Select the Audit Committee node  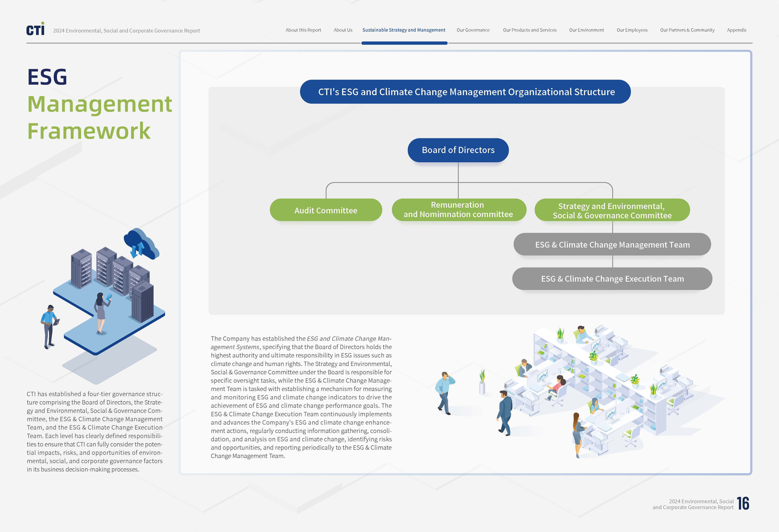(326, 210)
